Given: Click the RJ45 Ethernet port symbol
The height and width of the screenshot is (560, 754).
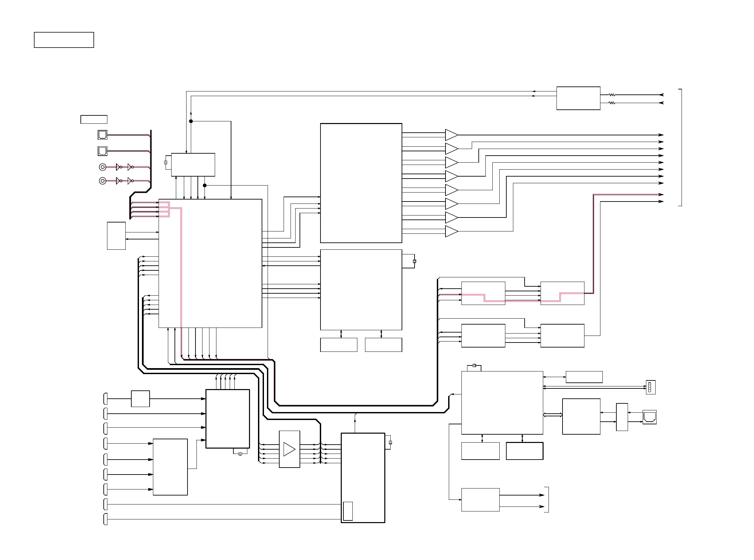Looking at the screenshot, I should pyautogui.click(x=649, y=417).
